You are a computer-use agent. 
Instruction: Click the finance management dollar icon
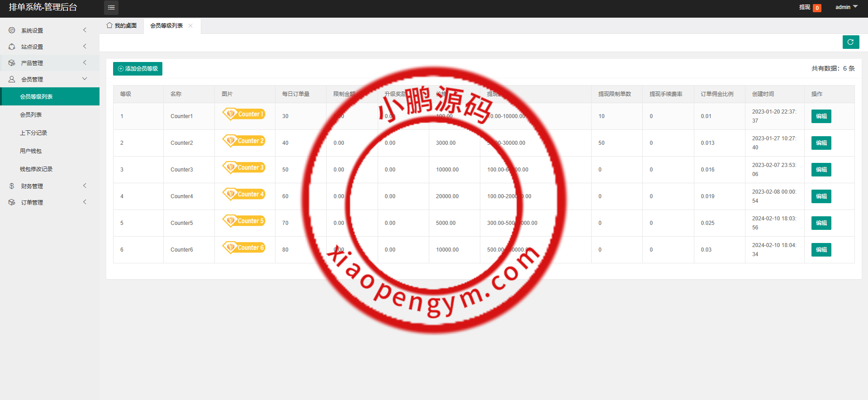(12, 186)
